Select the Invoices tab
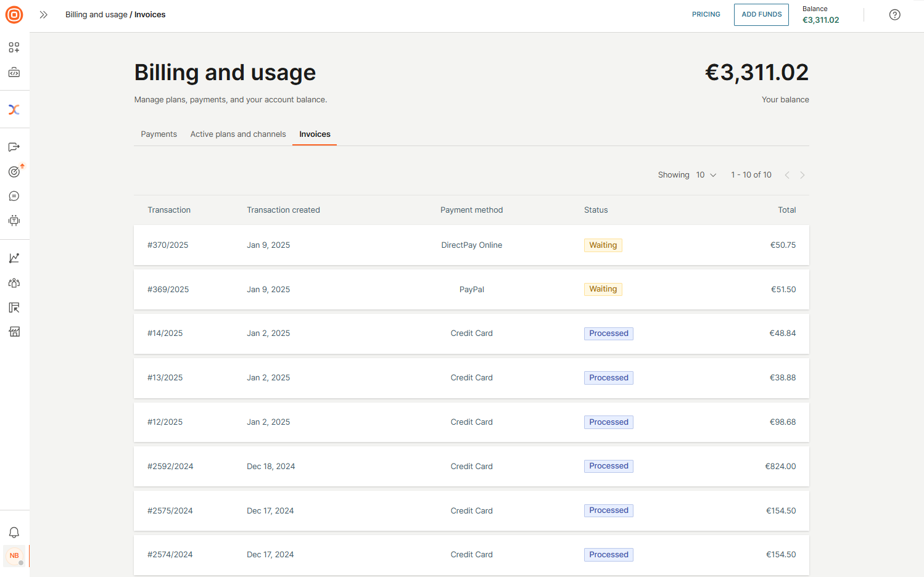Viewport: 924px width, 577px height. pos(315,134)
